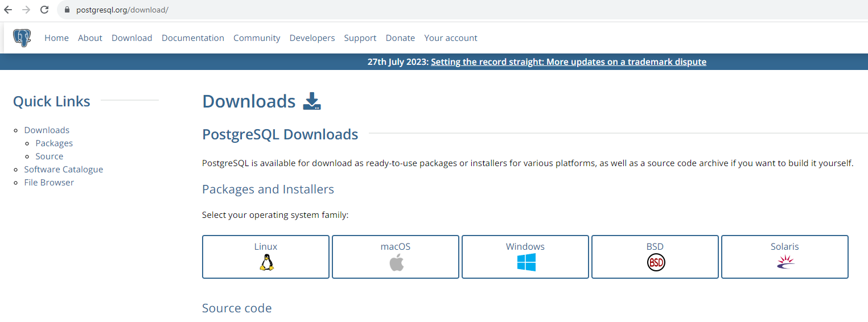
Task: Select the macOS Apple icon
Action: pos(396,262)
